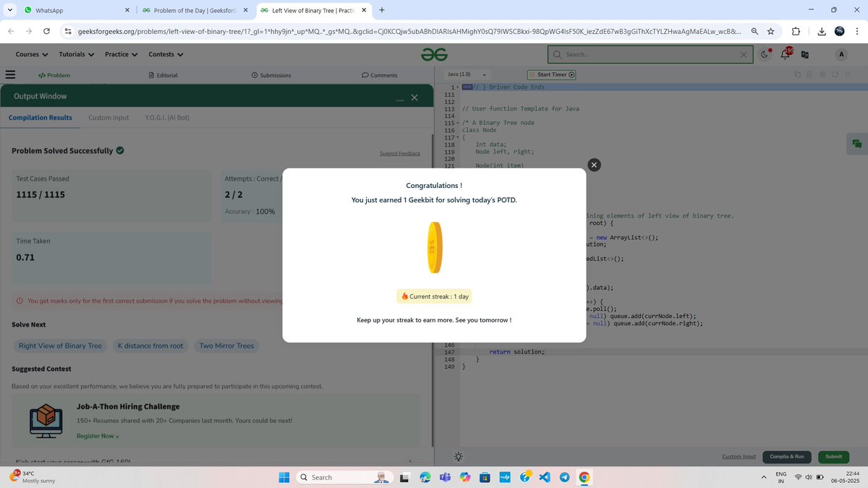The width and height of the screenshot is (868, 488).
Task: Close the Output Window panel
Action: pyautogui.click(x=414, y=98)
